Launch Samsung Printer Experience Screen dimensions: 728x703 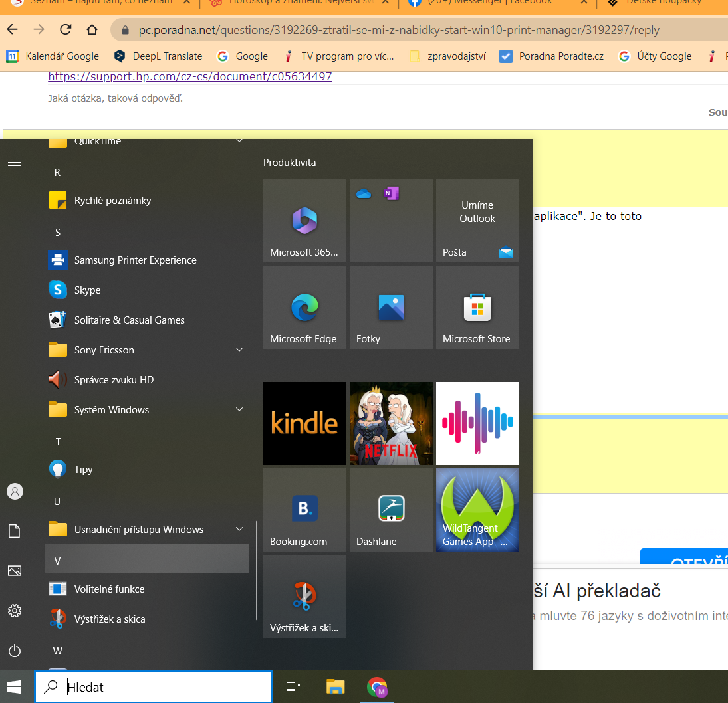pyautogui.click(x=147, y=260)
